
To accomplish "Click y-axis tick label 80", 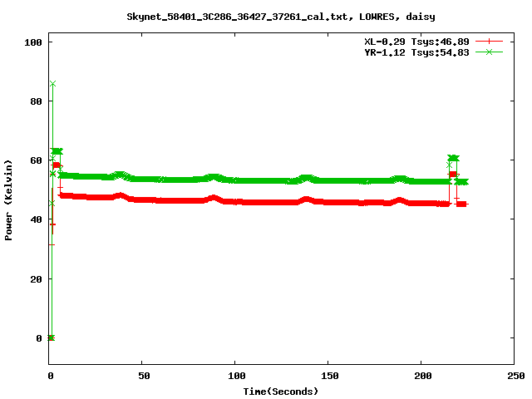I will (36, 101).
